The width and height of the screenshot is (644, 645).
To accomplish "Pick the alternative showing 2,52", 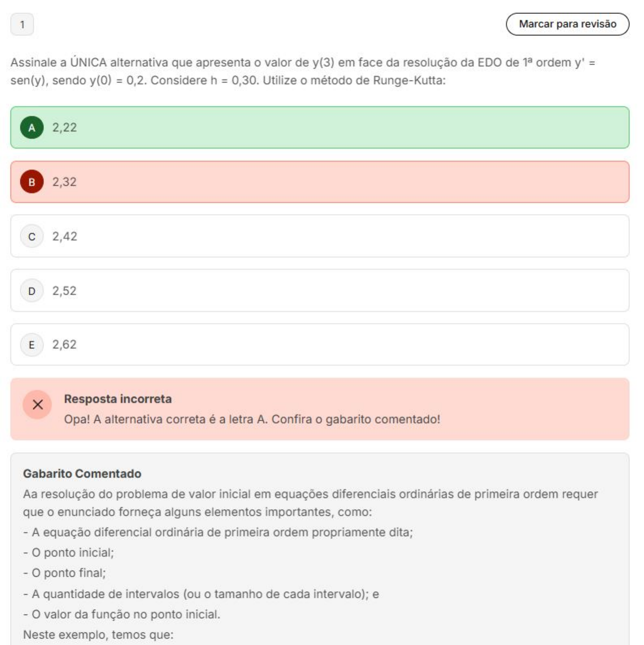I will click(320, 291).
